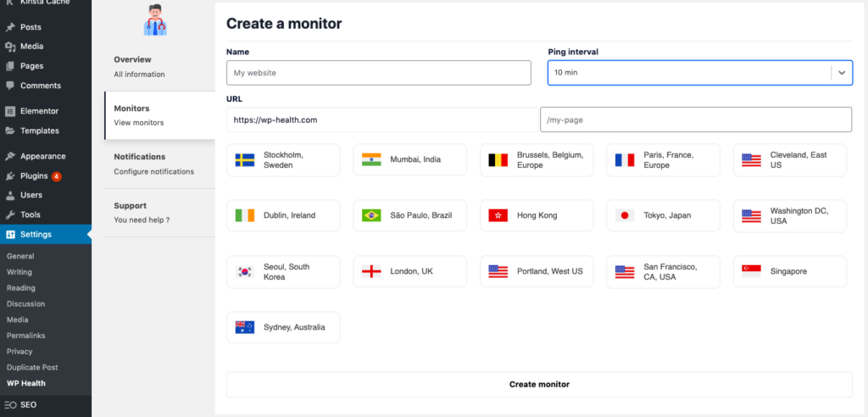Click the South Korea flag icon
868x417 pixels.
tap(245, 272)
